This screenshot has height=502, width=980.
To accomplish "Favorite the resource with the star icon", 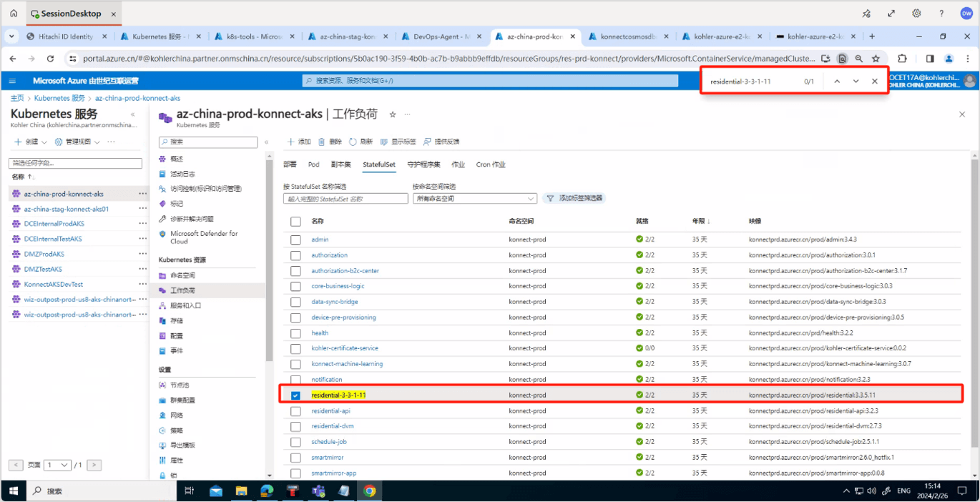I will click(x=392, y=114).
